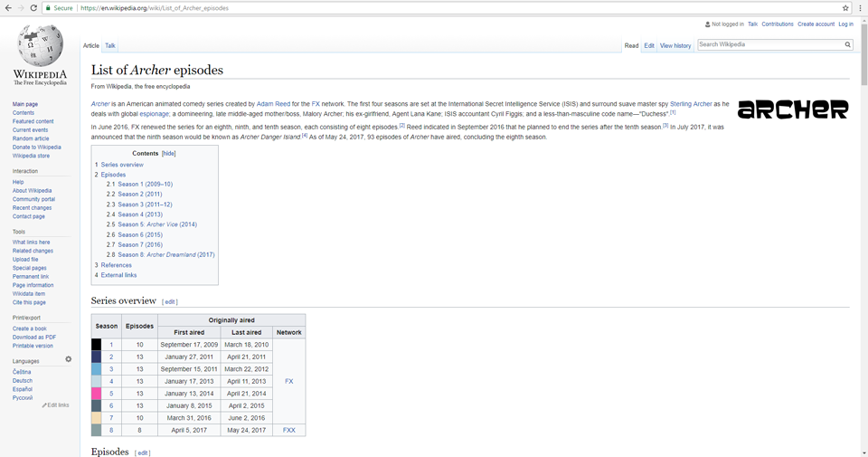Click the Create account link
Viewport: 868px width, 457px height.
(816, 24)
